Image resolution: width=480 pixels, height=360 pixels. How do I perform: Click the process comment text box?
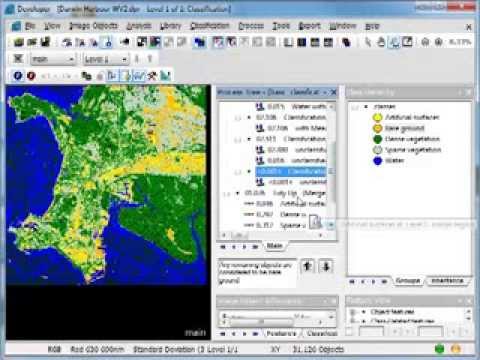256,273
